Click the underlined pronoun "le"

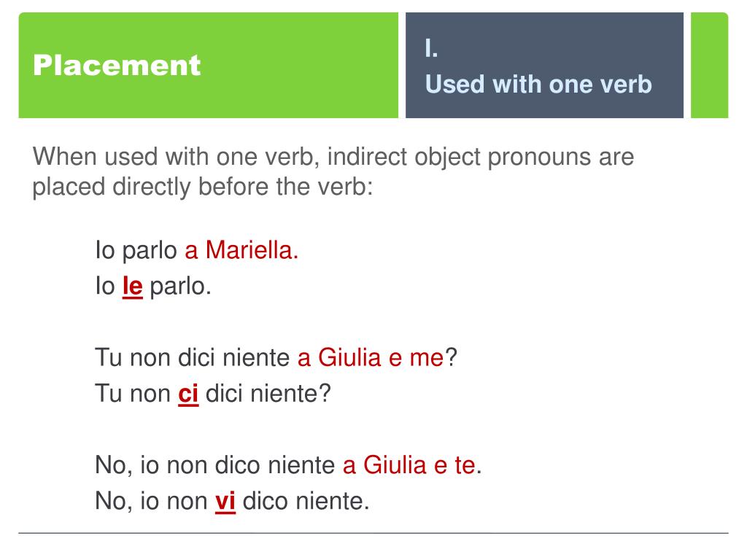click(133, 287)
